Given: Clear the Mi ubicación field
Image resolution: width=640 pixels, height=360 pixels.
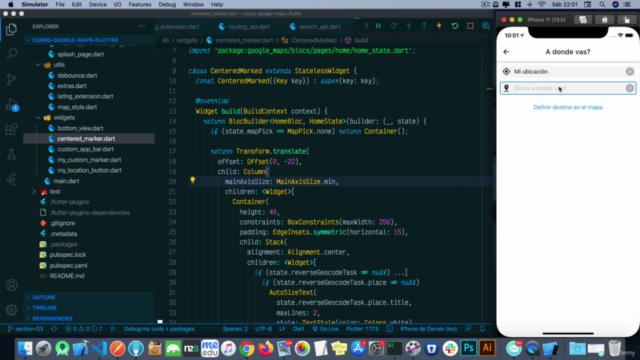Looking at the screenshot, I should 630,71.
